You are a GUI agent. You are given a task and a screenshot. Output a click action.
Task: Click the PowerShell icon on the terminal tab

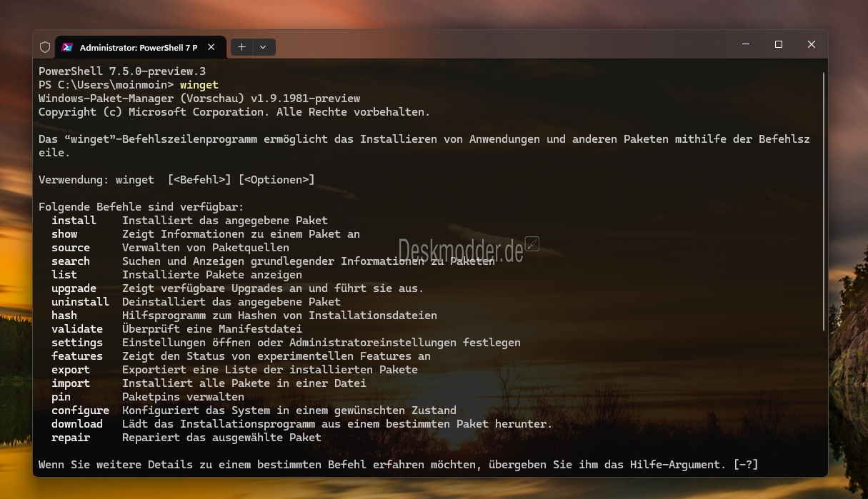[x=67, y=47]
